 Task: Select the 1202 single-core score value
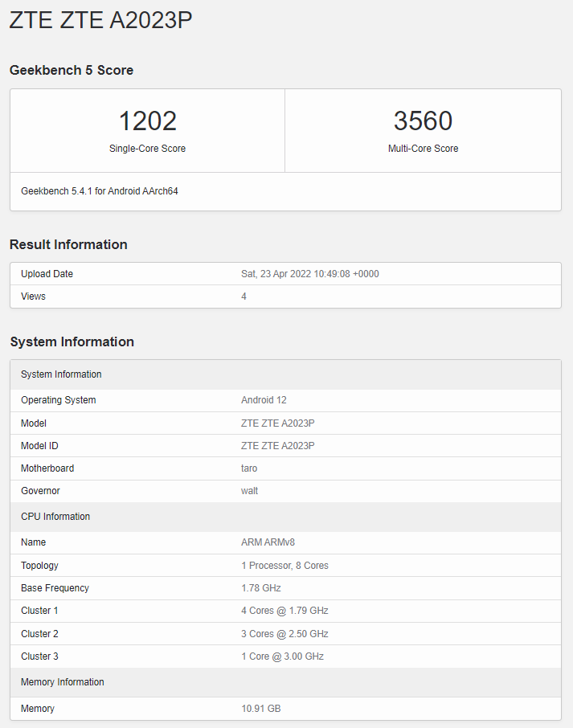coord(148,121)
